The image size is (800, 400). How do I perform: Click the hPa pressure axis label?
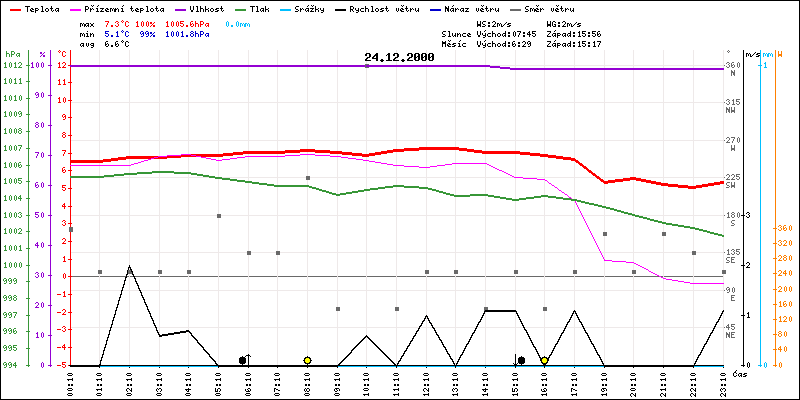point(12,54)
